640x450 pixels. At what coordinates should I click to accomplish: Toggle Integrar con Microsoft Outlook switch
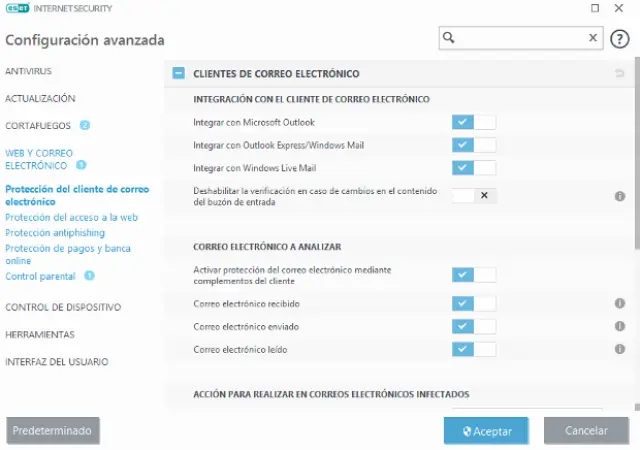point(473,122)
